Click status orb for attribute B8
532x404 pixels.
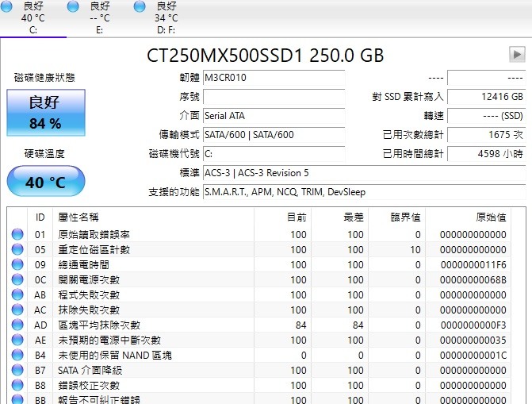coord(17,385)
